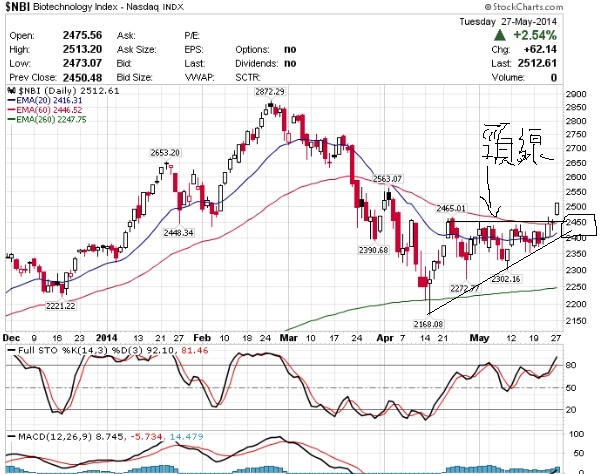Click the 'P/E:' label
The image size is (614, 474).
[x=192, y=36]
